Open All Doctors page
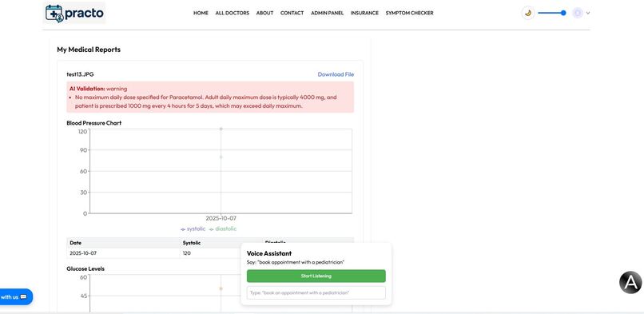 pyautogui.click(x=232, y=13)
